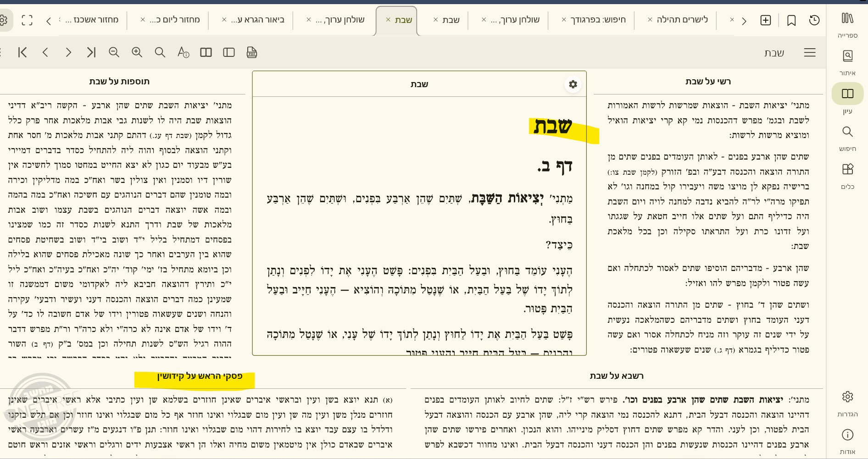Zoom out with the magnifier minus icon
Image resolution: width=868 pixels, height=459 pixels.
coord(114,52)
